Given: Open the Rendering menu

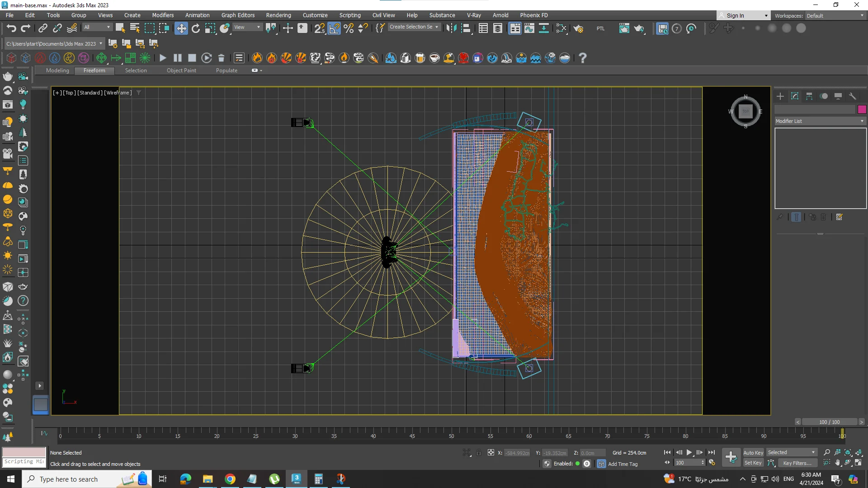Looking at the screenshot, I should point(278,15).
